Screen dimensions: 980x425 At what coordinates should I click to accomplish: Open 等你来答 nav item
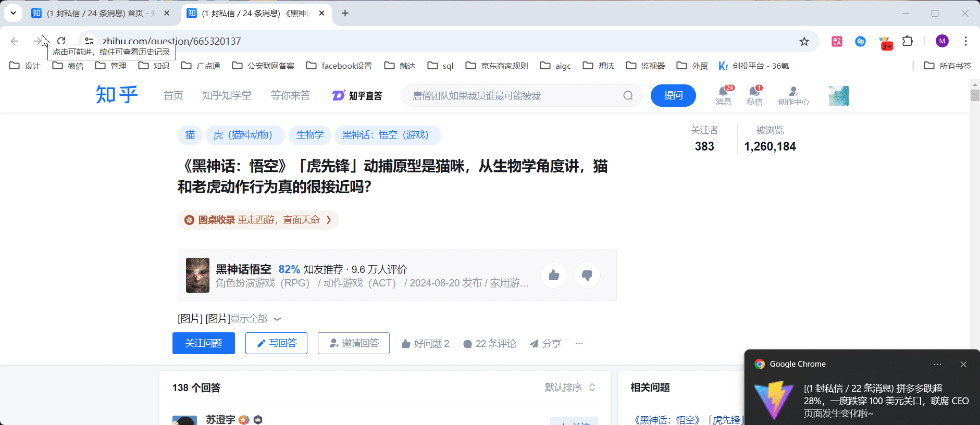(290, 95)
